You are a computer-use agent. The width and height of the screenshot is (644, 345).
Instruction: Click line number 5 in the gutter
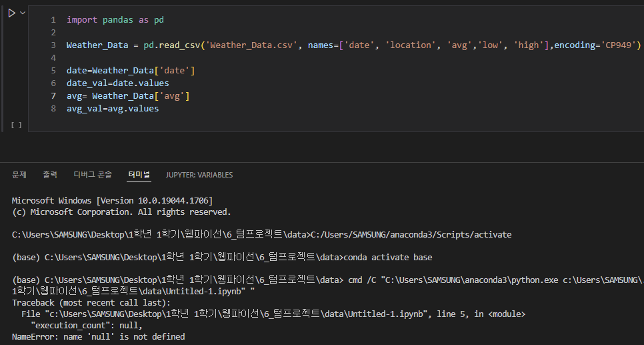(53, 71)
